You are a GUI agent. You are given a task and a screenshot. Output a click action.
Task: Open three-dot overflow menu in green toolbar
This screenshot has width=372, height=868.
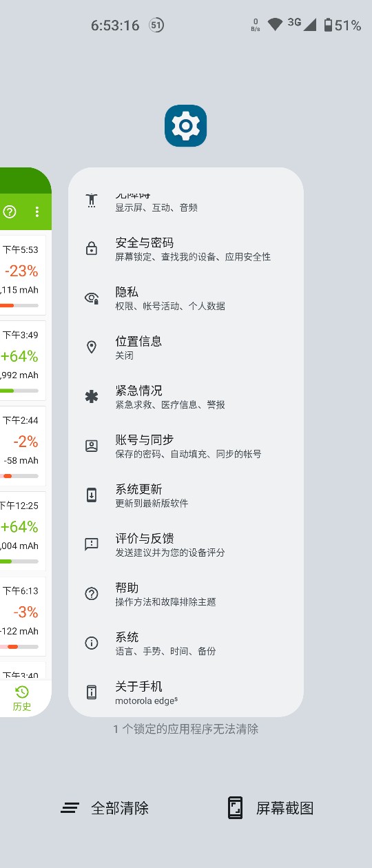click(37, 211)
